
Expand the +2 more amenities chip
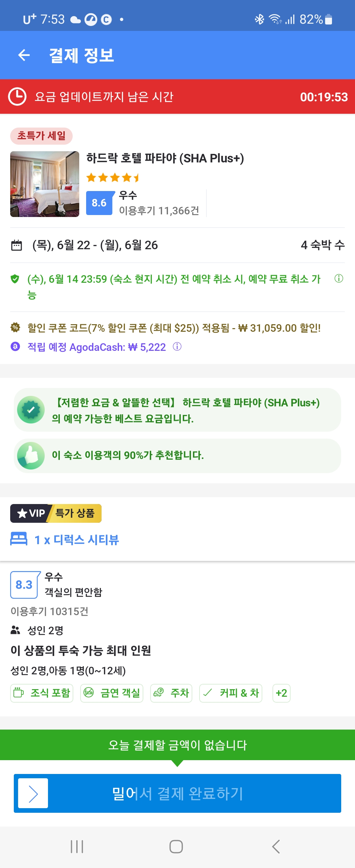[x=281, y=693]
